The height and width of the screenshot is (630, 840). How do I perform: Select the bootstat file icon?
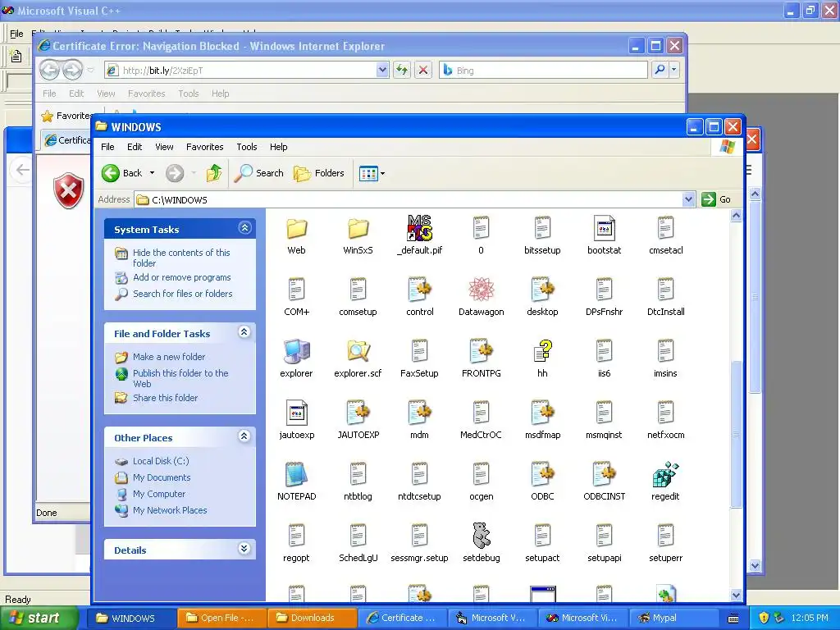(604, 228)
